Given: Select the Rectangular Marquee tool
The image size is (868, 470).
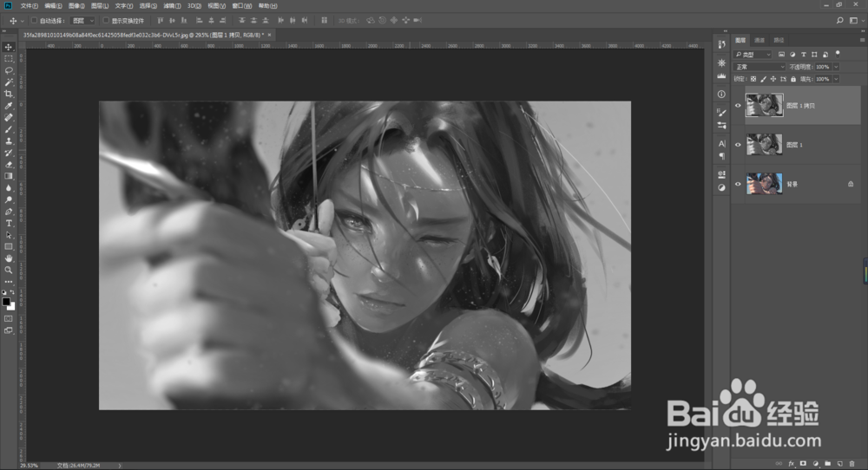Looking at the screenshot, I should click(9, 59).
